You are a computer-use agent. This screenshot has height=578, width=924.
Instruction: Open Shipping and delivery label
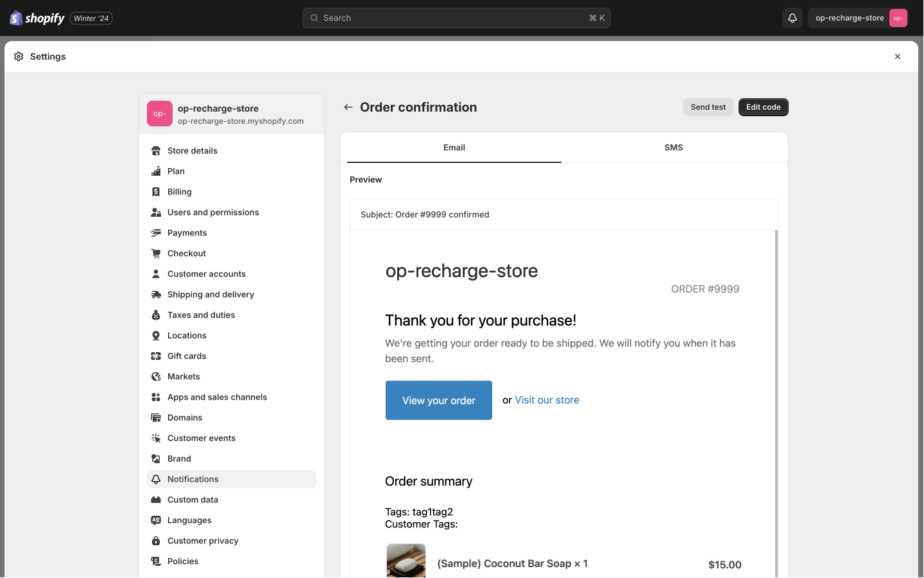(211, 294)
